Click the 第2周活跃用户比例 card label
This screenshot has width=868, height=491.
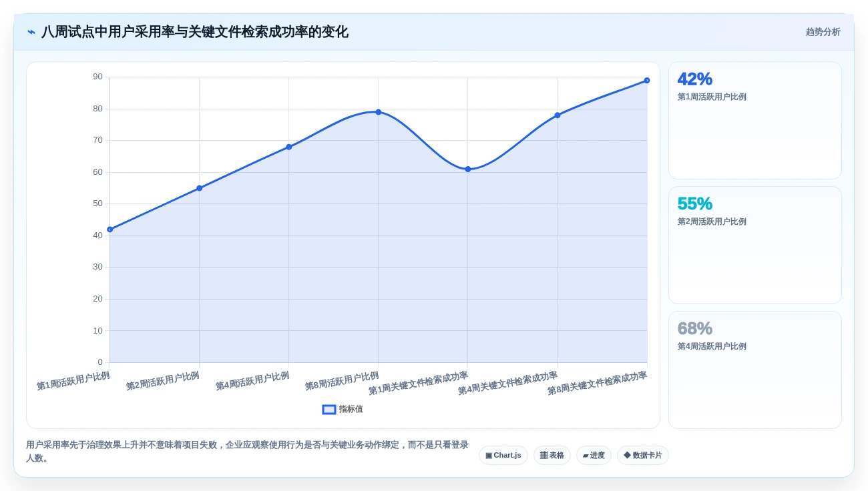click(x=712, y=221)
